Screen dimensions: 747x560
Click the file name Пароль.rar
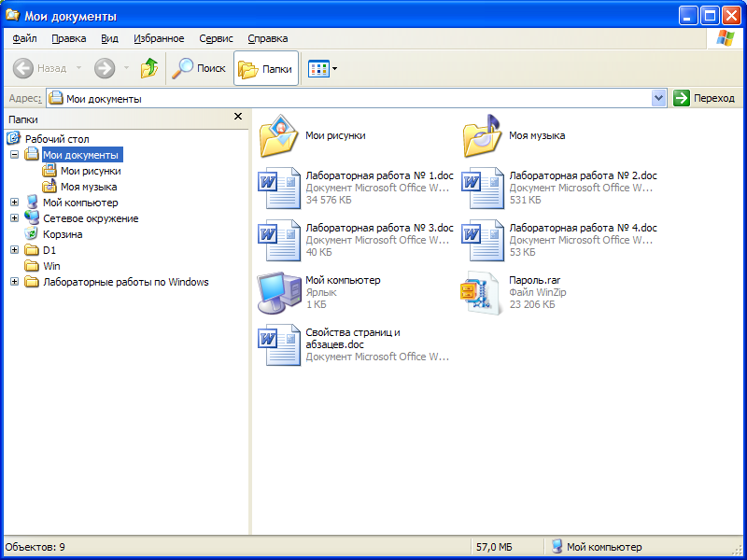click(x=535, y=281)
